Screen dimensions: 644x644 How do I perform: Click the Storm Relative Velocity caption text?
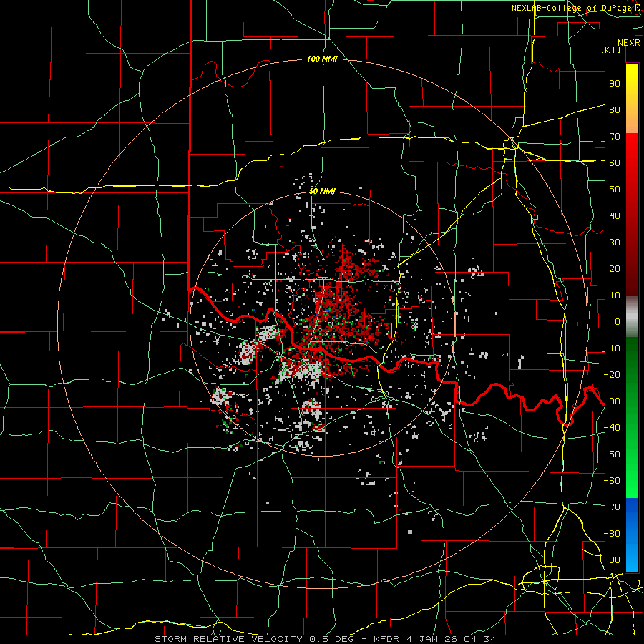click(x=325, y=639)
